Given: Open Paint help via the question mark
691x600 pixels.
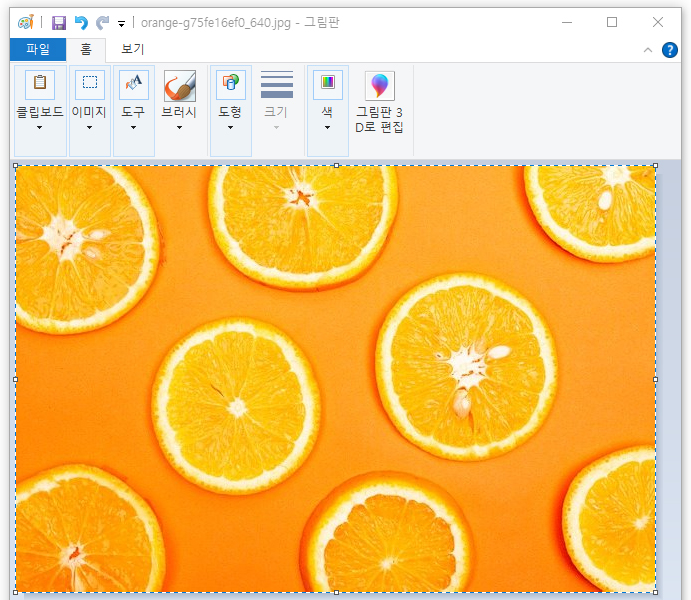Looking at the screenshot, I should pyautogui.click(x=669, y=50).
